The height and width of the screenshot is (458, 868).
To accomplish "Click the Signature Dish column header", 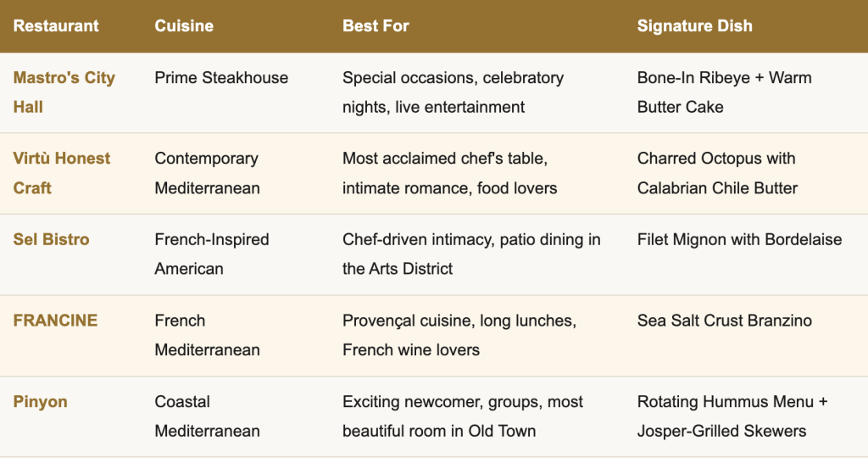I will 694,25.
